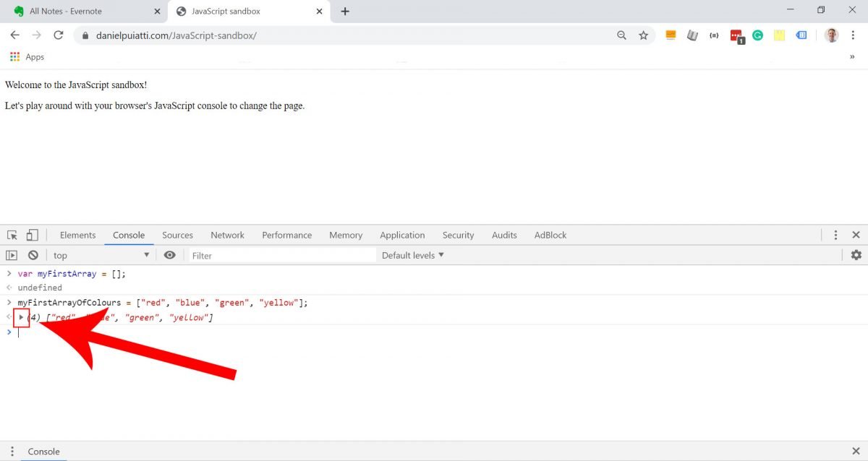Click the 'Let's play around' paragraph

point(155,105)
